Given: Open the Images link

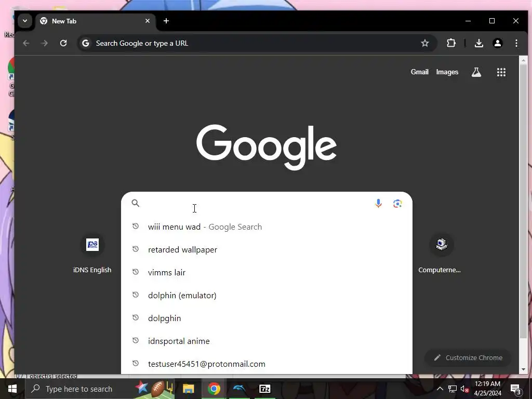Looking at the screenshot, I should (x=447, y=72).
